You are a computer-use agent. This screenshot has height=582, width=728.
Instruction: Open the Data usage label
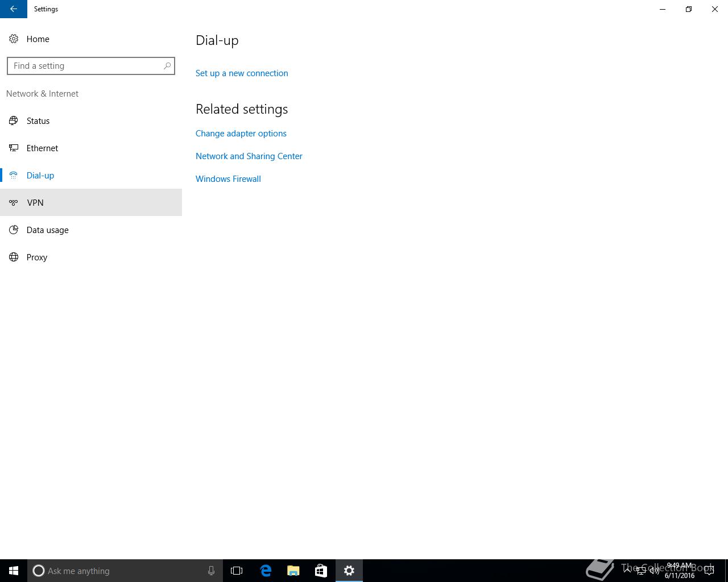48,230
